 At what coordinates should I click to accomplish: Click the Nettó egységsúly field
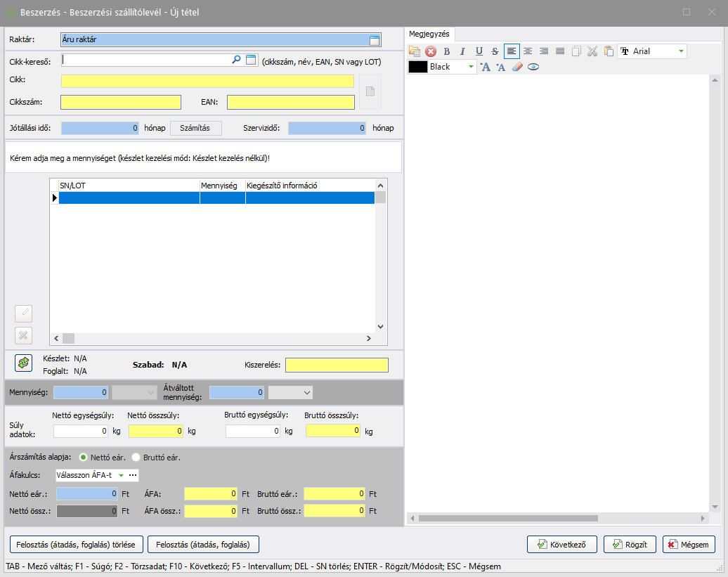pos(81,432)
